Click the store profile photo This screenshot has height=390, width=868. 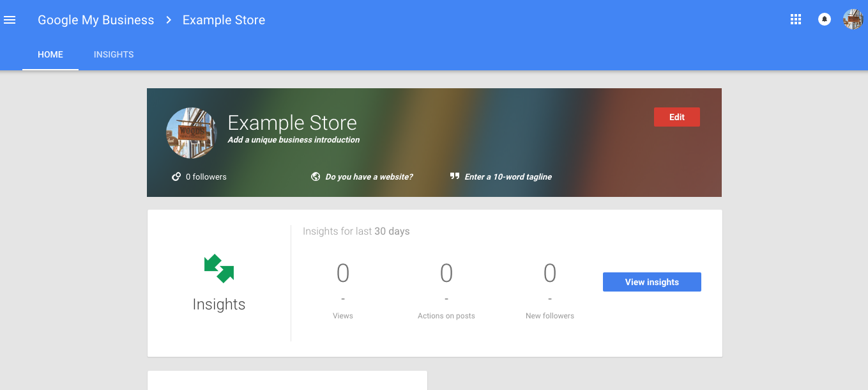coord(192,133)
